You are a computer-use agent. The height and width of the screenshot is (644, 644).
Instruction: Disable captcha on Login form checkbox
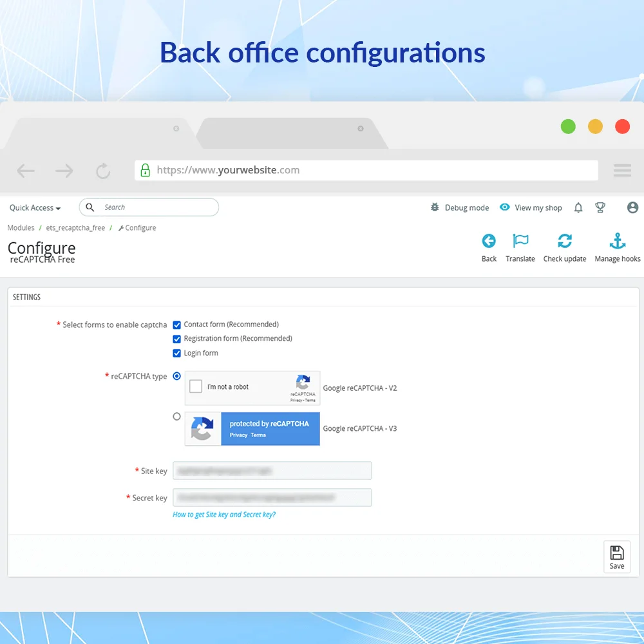pos(177,353)
